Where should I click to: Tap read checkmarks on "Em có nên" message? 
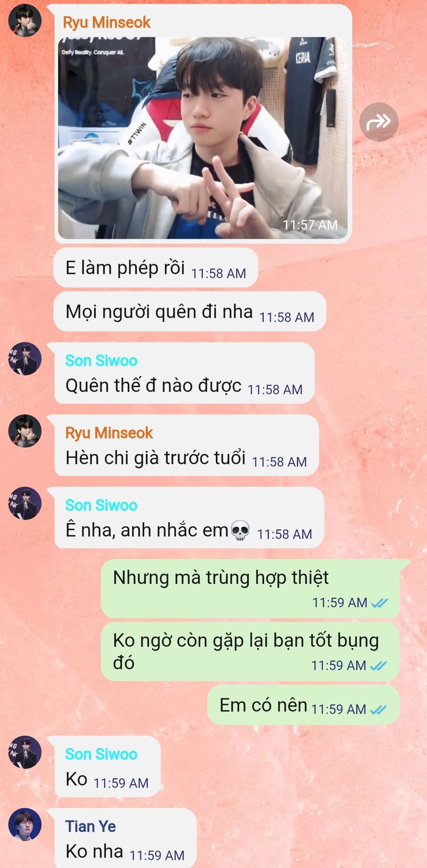[x=379, y=710]
